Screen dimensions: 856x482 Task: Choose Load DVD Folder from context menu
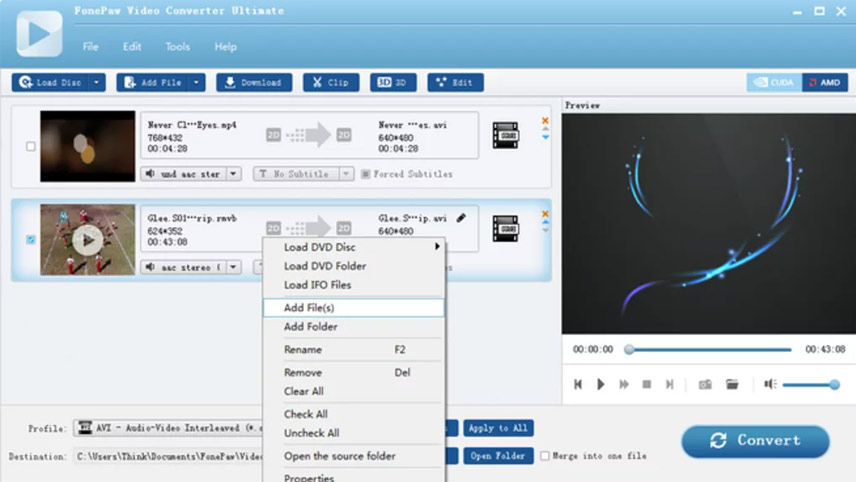point(353,266)
